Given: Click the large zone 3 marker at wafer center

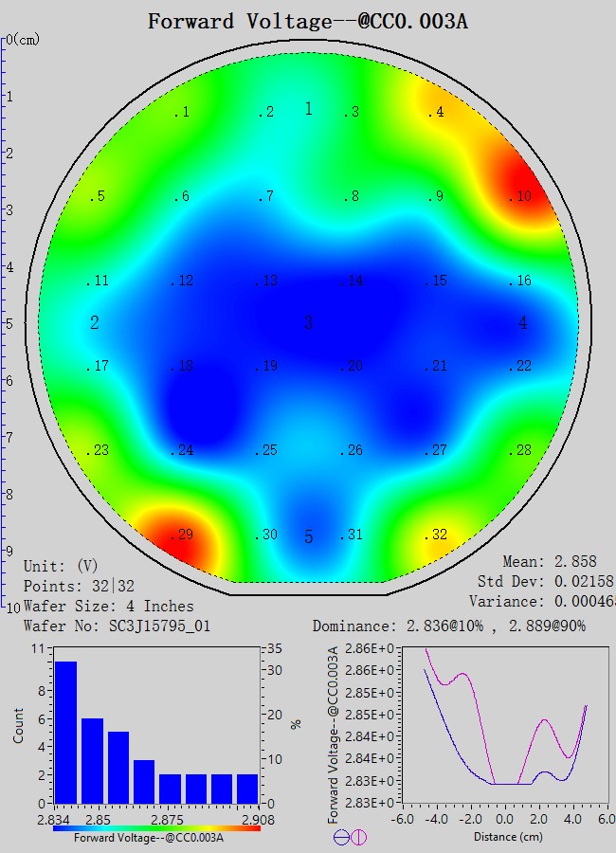Looking at the screenshot, I should click(x=308, y=324).
